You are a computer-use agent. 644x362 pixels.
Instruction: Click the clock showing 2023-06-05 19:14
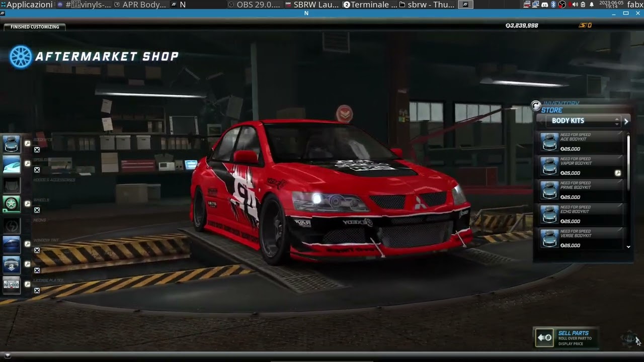pyautogui.click(x=610, y=5)
